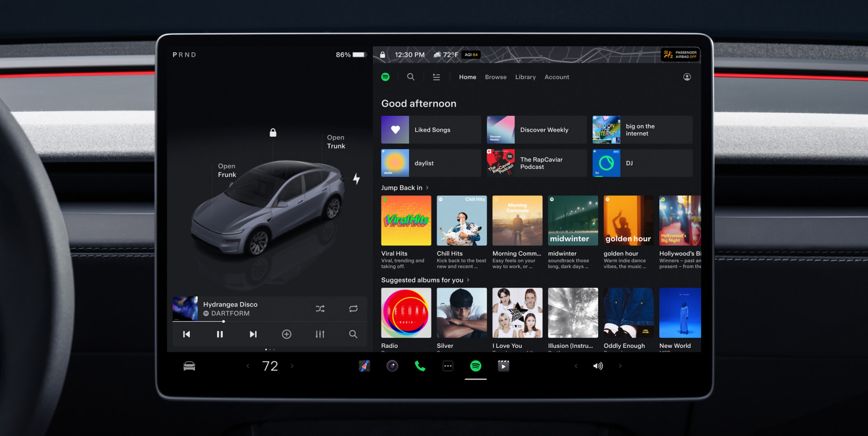Open navigation app in bottom dock
Viewport: 868px width, 436px height.
click(364, 366)
